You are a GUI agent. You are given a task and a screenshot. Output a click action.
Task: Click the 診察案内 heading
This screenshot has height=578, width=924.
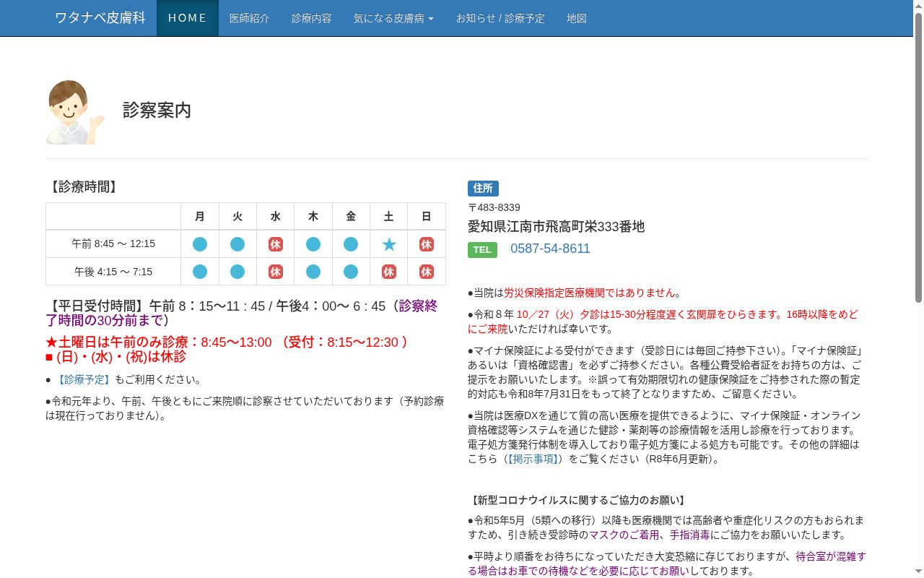coord(157,110)
